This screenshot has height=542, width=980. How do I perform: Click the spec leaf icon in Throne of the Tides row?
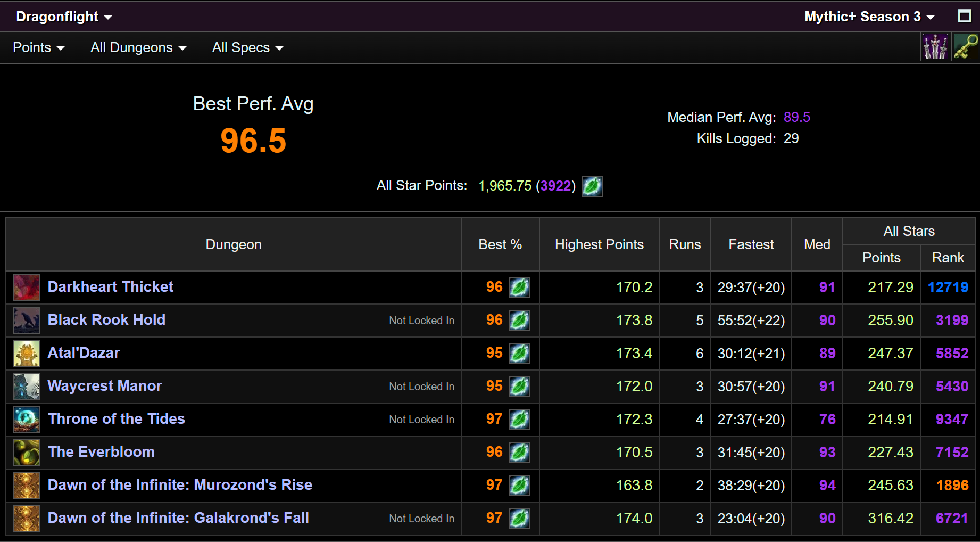(x=520, y=420)
